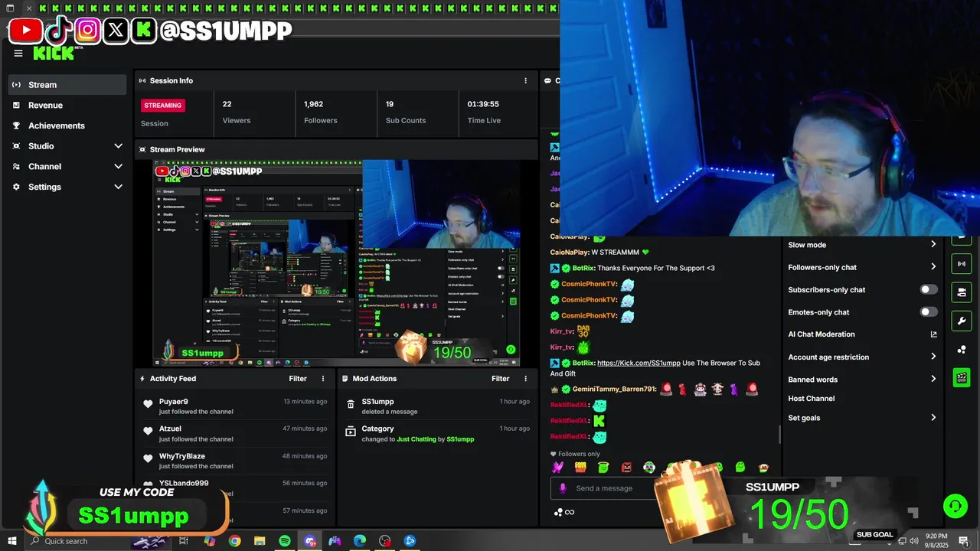Image resolution: width=980 pixels, height=551 pixels.
Task: Click the green headset support button
Action: pos(955,506)
